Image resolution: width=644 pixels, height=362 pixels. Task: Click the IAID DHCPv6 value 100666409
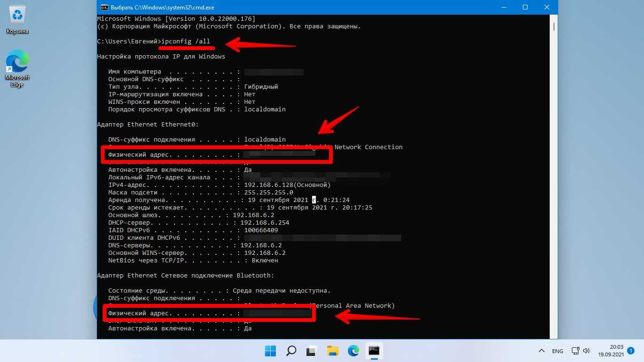click(x=261, y=230)
